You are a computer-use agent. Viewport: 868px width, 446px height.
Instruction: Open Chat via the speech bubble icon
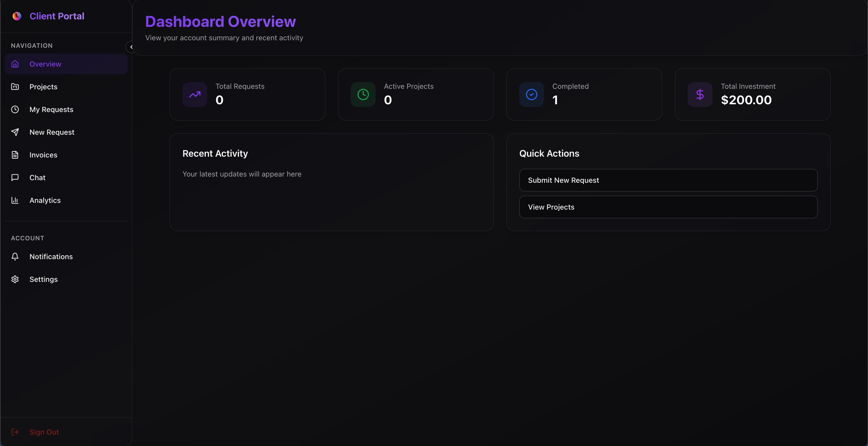(x=15, y=177)
